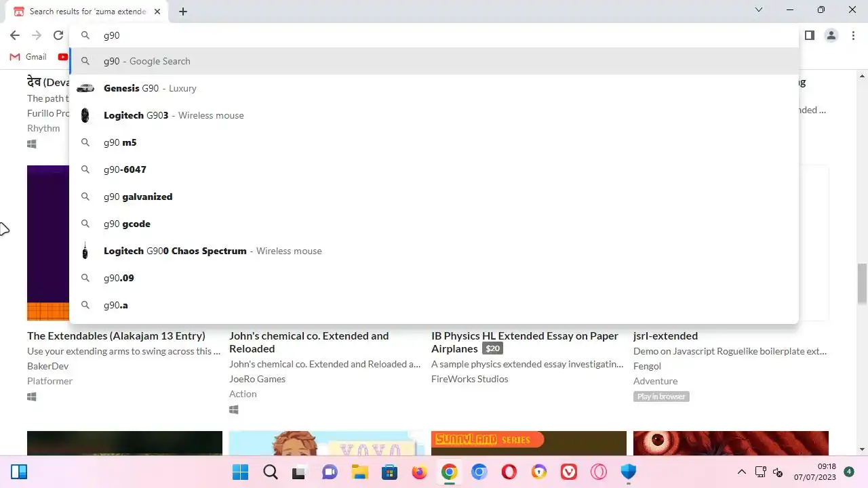Open the Chrome profile avatar
The width and height of the screenshot is (868, 488).
[x=831, y=35]
